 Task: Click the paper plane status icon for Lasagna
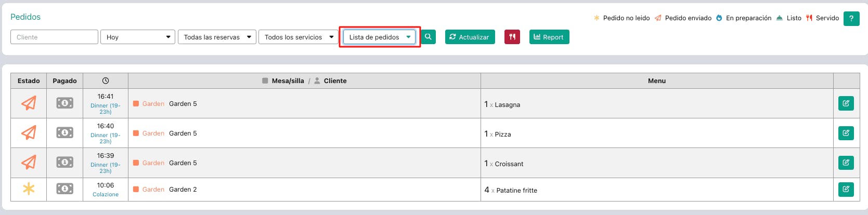pyautogui.click(x=29, y=103)
